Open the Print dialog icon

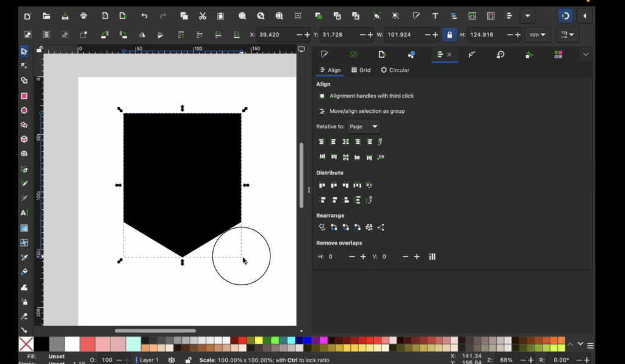click(x=84, y=16)
